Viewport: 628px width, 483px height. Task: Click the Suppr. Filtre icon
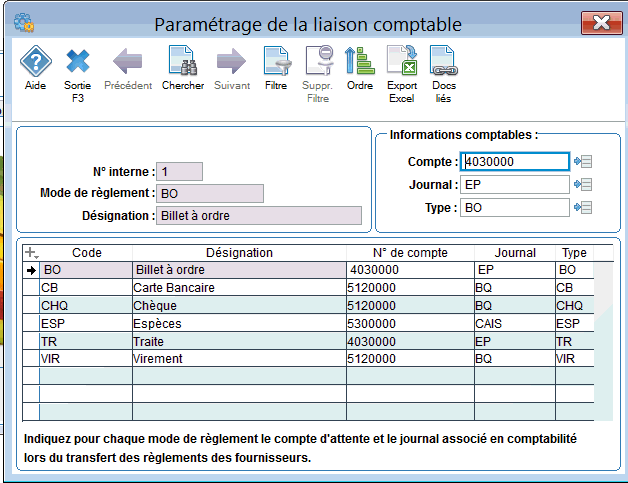(x=318, y=74)
